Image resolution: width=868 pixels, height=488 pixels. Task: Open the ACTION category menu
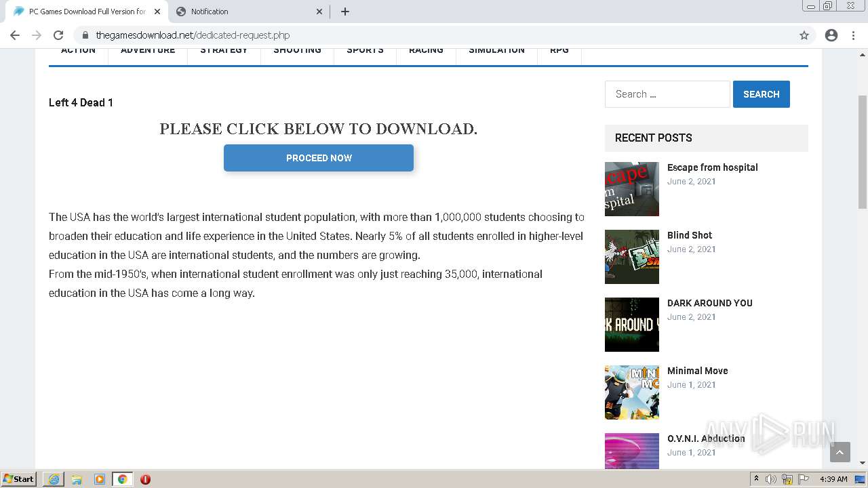[78, 50]
